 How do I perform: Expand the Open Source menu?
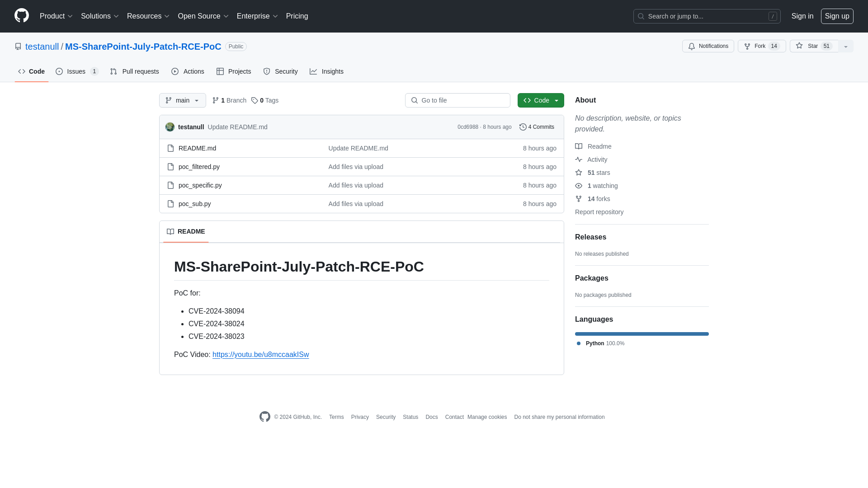click(203, 16)
